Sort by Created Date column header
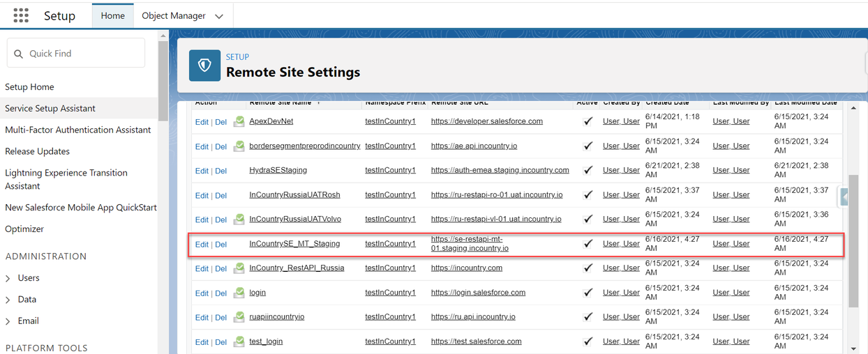This screenshot has width=868, height=354. tap(667, 103)
